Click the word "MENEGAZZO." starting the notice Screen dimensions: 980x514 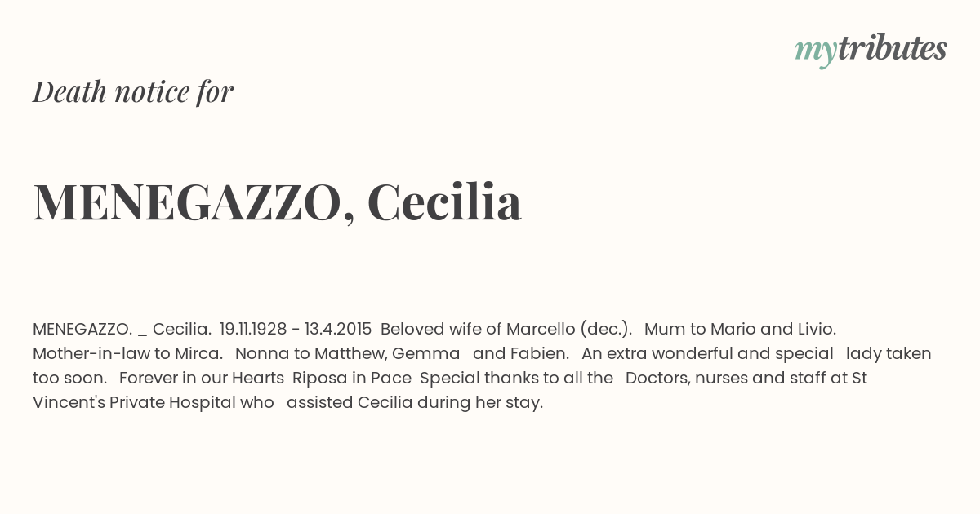pos(82,329)
